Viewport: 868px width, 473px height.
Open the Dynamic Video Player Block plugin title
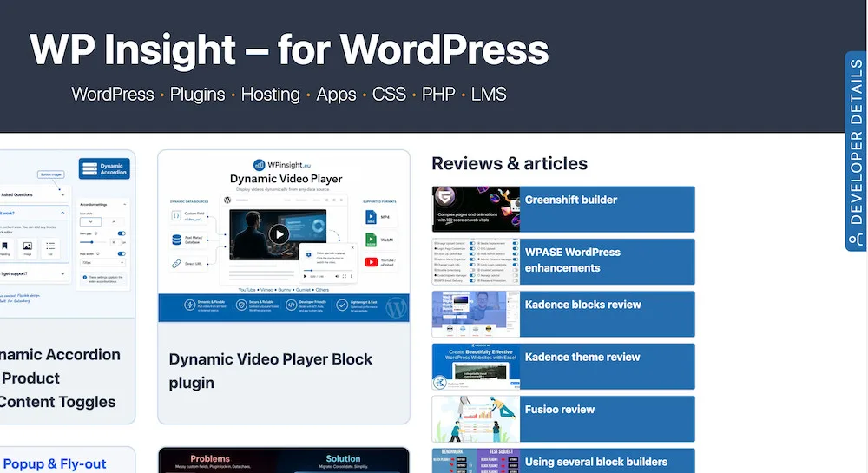271,371
